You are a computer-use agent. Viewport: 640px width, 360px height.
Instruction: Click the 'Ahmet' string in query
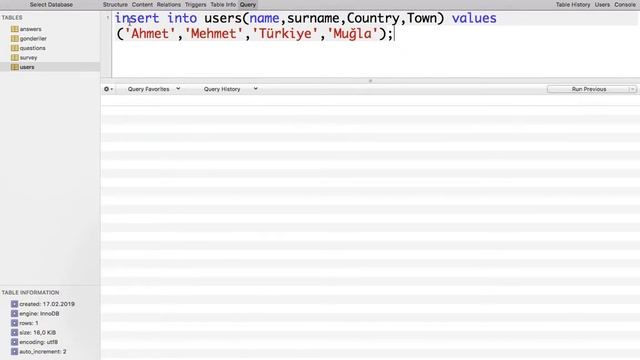pos(150,33)
